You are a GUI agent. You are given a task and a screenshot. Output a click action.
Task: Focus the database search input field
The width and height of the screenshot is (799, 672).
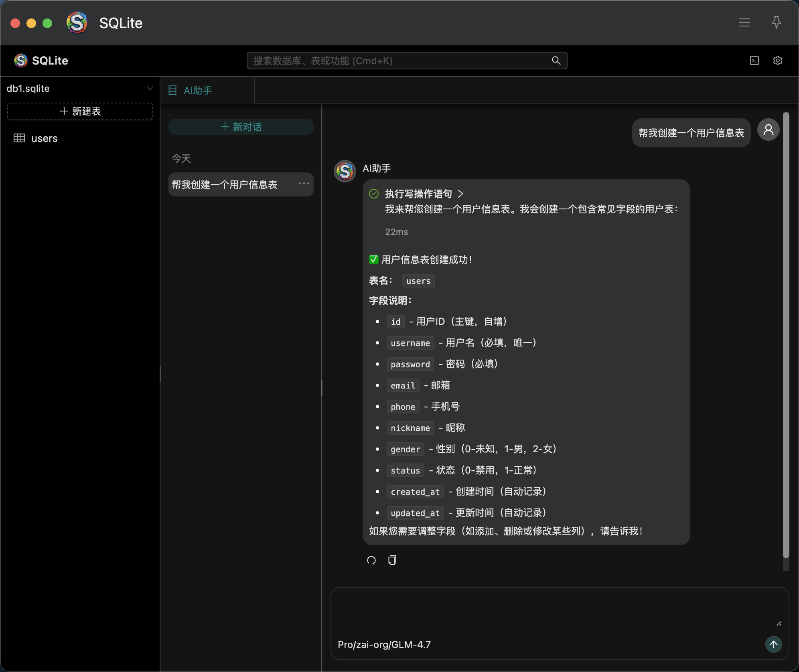point(401,61)
